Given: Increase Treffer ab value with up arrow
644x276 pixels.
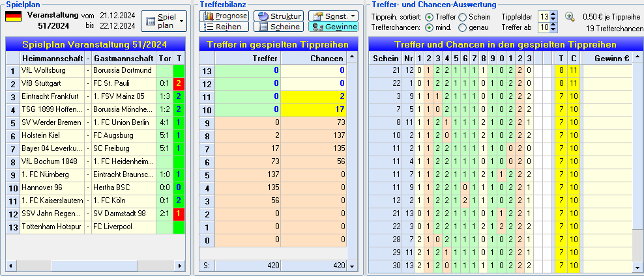Looking at the screenshot, I should coord(553,25).
